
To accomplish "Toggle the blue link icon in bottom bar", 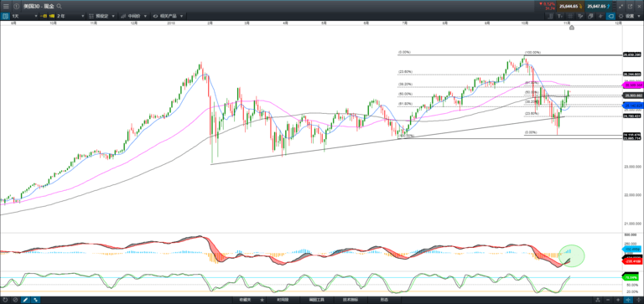I will [x=35, y=300].
